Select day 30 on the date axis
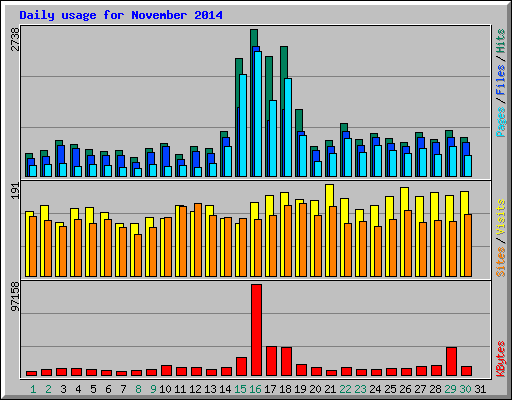Viewport: 512px width, 400px height. pyautogui.click(x=465, y=389)
